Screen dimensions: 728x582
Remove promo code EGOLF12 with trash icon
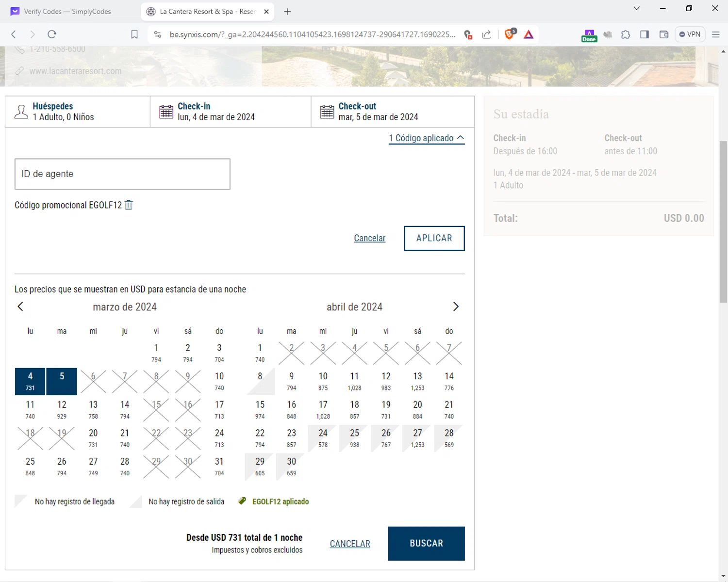(x=129, y=205)
